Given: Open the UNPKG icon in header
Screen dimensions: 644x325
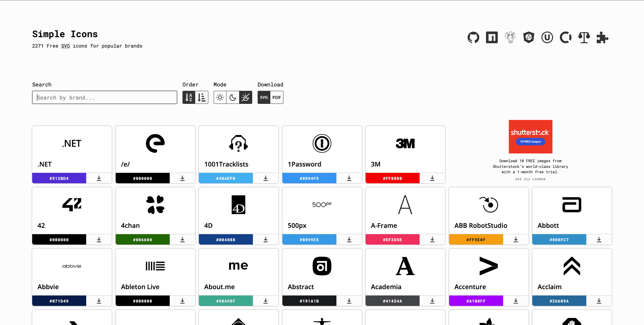Looking at the screenshot, I should pyautogui.click(x=547, y=38).
